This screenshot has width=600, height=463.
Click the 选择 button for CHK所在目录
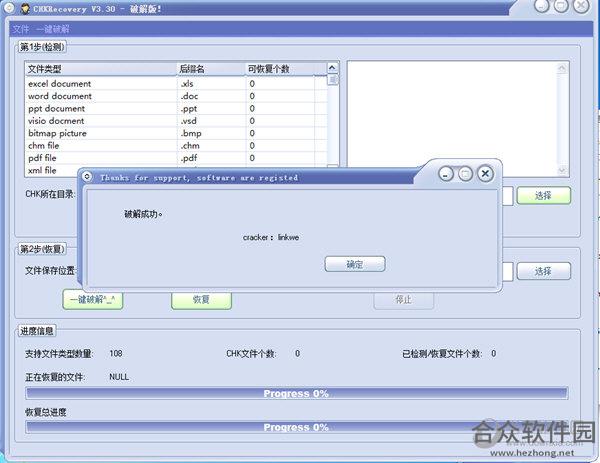pos(543,196)
